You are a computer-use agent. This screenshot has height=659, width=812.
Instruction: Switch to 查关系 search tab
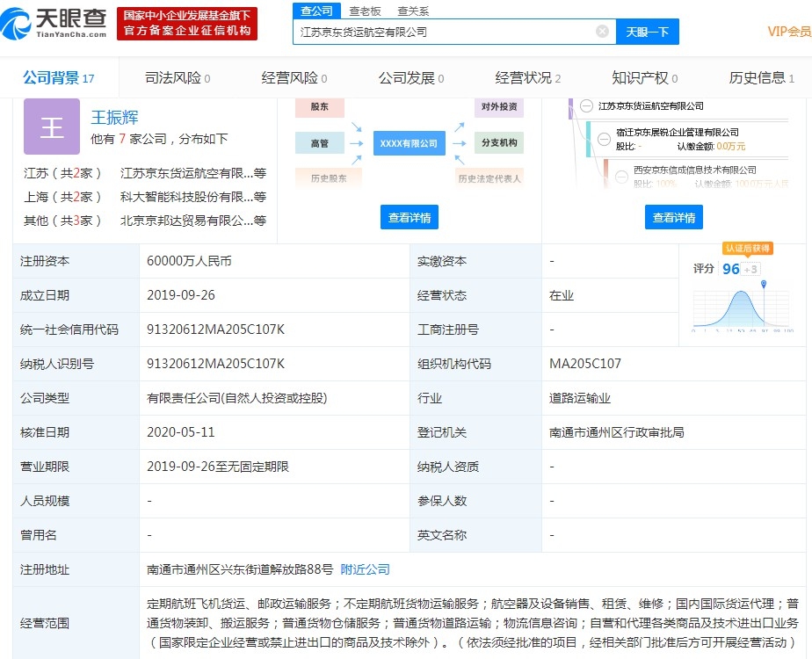pos(413,11)
